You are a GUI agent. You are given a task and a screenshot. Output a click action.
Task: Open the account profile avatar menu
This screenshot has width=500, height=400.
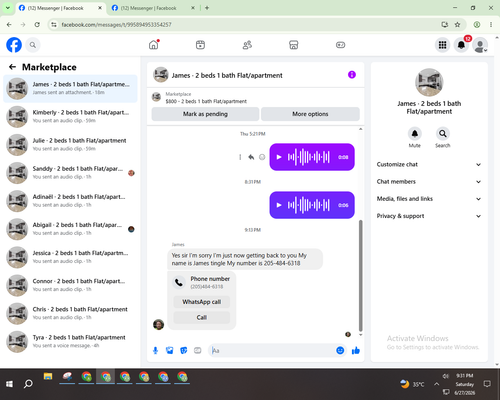(x=480, y=45)
